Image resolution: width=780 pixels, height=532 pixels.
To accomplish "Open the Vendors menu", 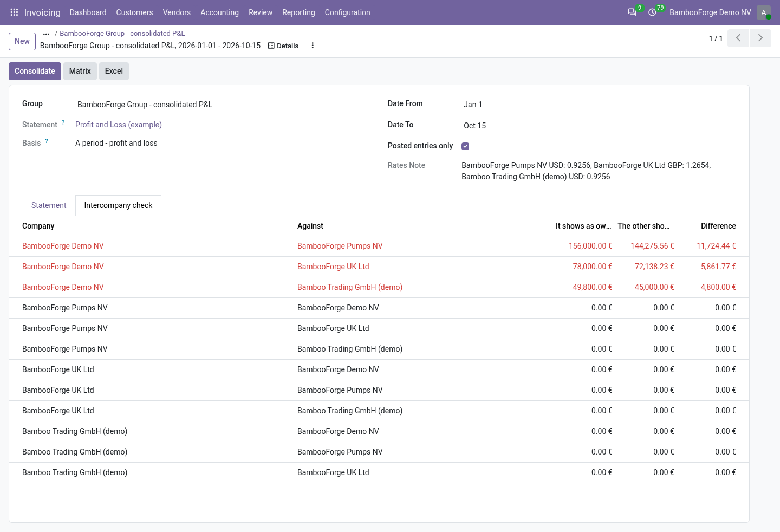I will [177, 12].
